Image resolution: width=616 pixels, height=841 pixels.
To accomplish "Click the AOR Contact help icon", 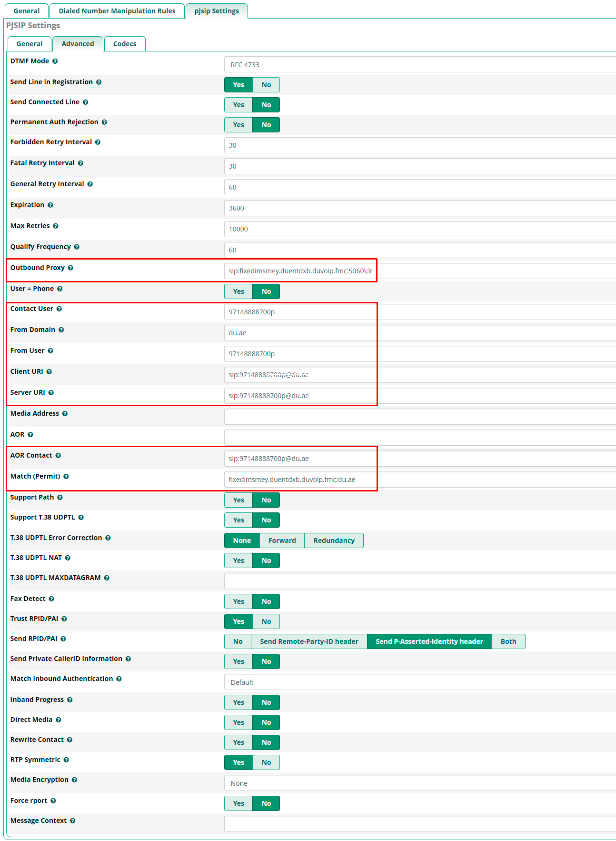I will (x=58, y=456).
